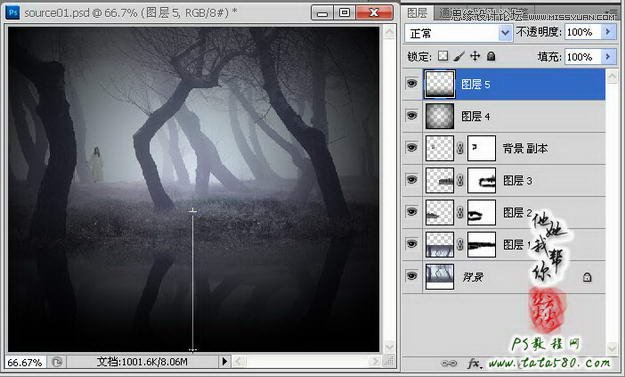Click the status bar icon beside the zoom field
Viewport: 625px width, 377px height.
click(x=57, y=362)
